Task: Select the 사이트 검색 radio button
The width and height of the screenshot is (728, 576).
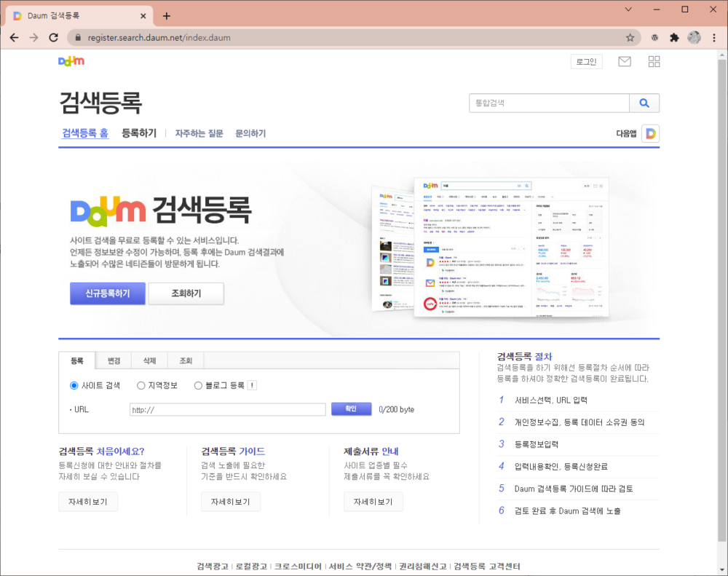Action: (x=74, y=386)
